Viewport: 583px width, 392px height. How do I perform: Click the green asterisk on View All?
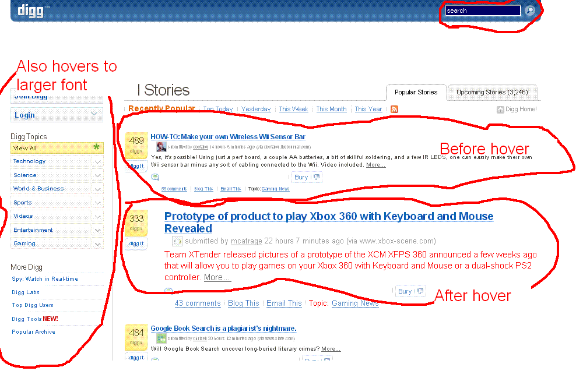(96, 147)
